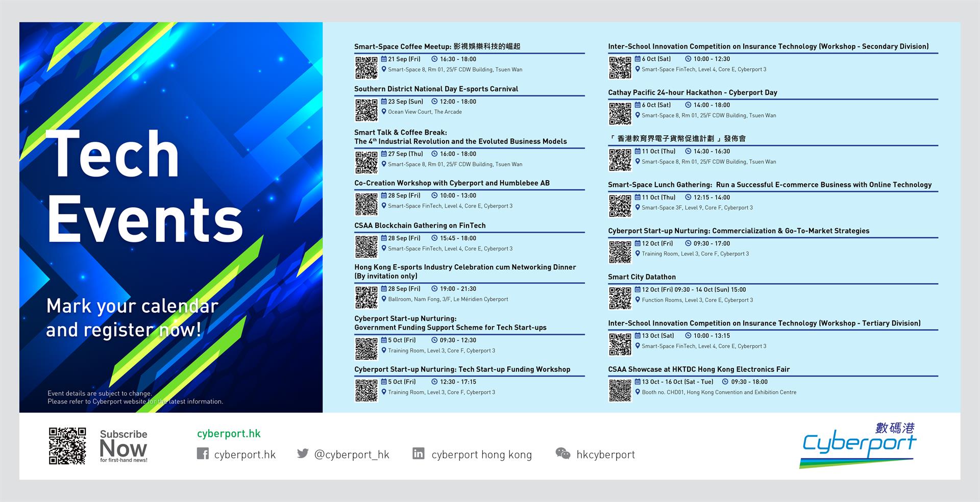
Task: Open the @cyberport_hk Twitter handle
Action: tap(352, 455)
